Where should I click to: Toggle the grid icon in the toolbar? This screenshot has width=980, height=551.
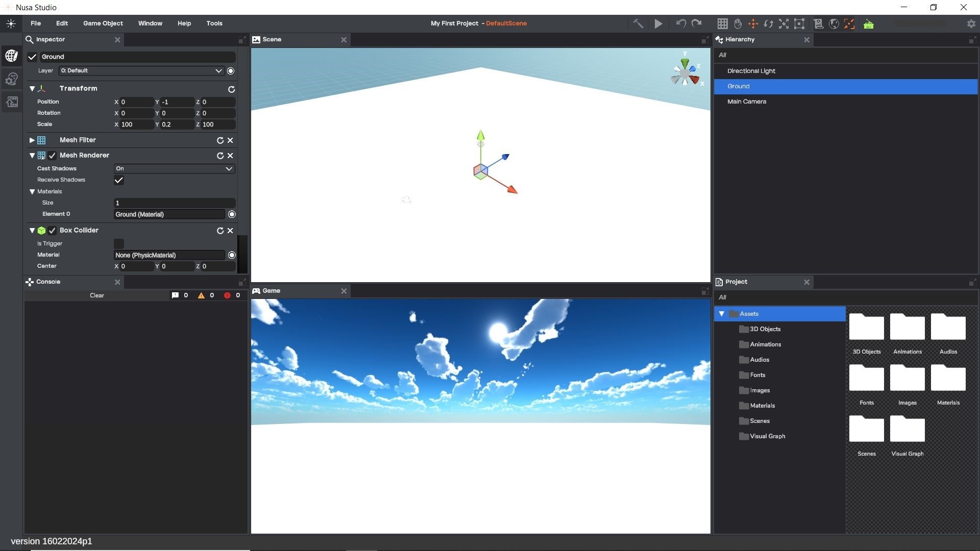(722, 23)
